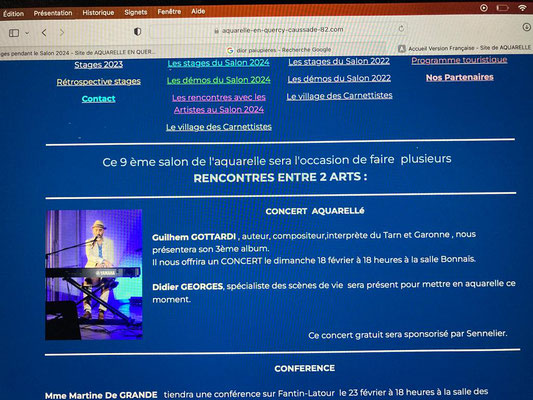The image size is (533, 400).
Task: Click the name Didier GEORGES
Action: click(188, 287)
